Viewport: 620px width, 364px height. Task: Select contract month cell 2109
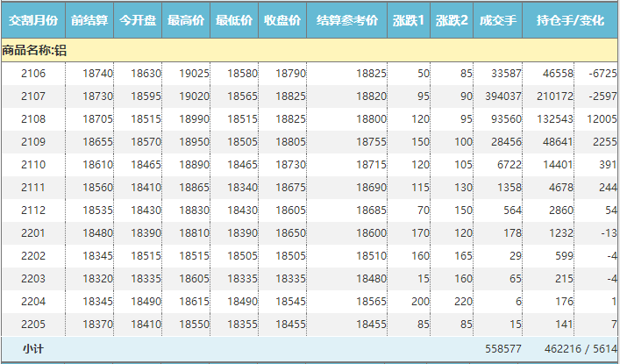tap(33, 141)
